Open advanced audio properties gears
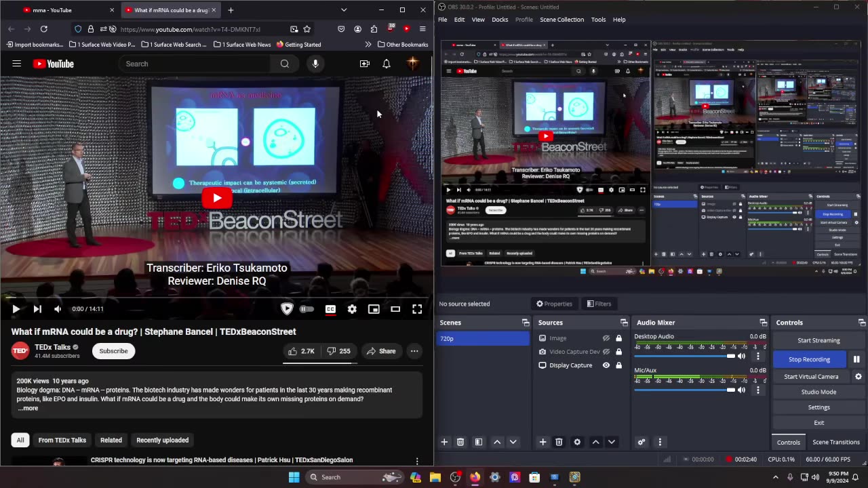The width and height of the screenshot is (868, 488). click(642, 442)
